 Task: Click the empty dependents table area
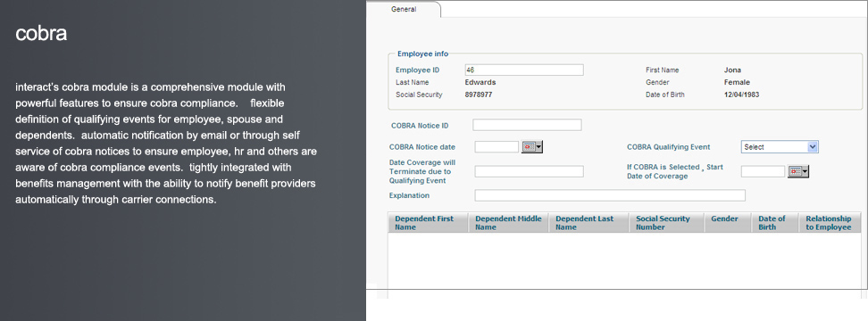tap(624, 260)
